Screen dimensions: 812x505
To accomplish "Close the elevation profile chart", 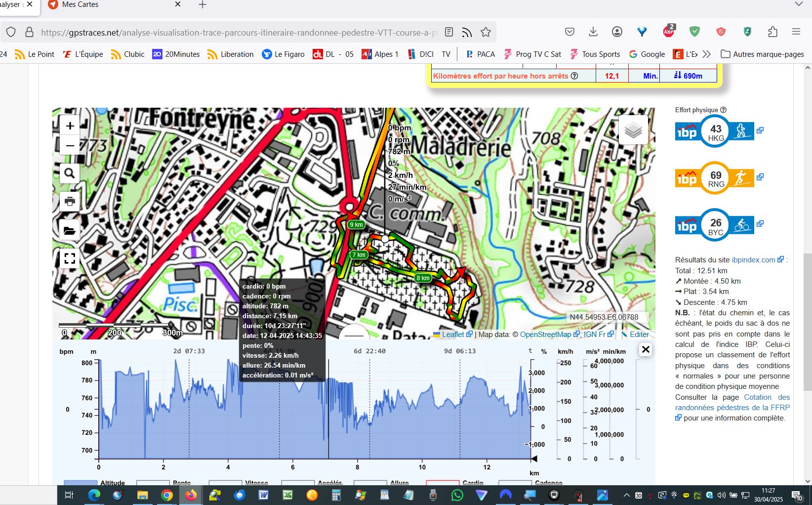I will pos(645,350).
